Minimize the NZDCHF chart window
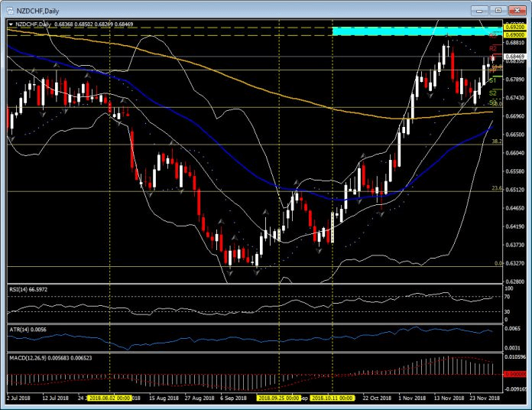The height and width of the screenshot is (410, 532). pos(480,10)
